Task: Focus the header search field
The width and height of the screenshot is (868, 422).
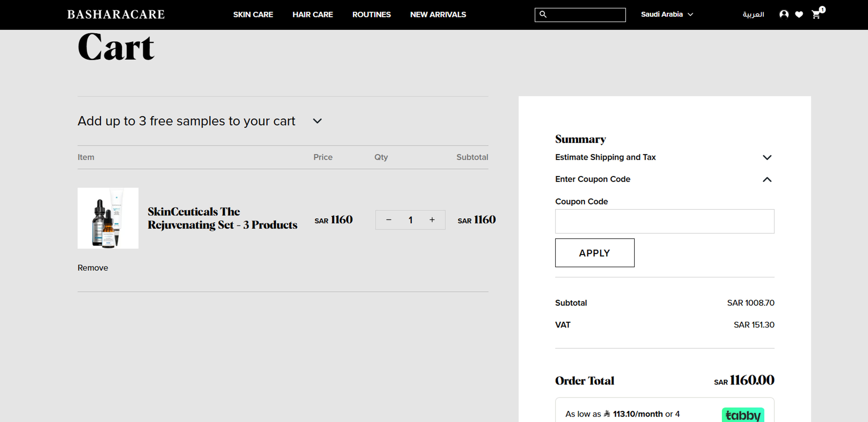Action: 580,15
